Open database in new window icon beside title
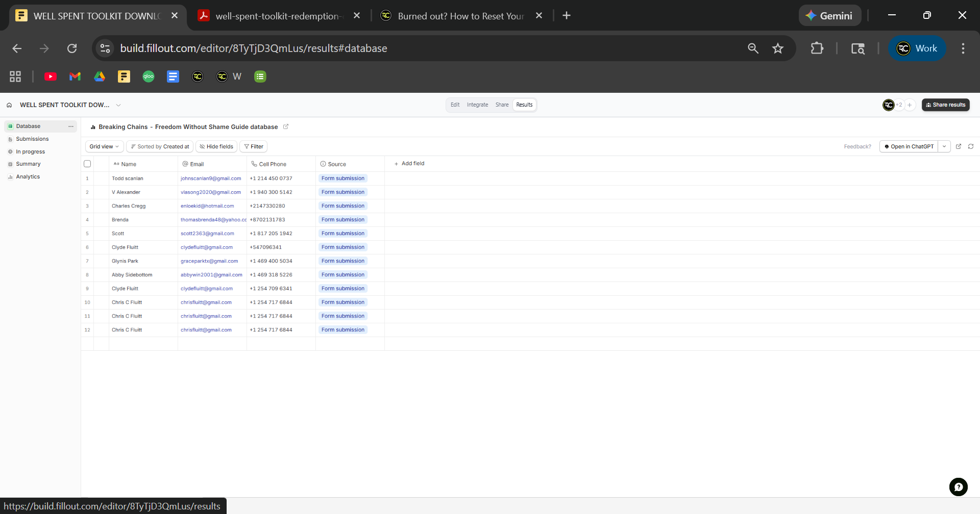The height and width of the screenshot is (514, 980). pyautogui.click(x=286, y=127)
